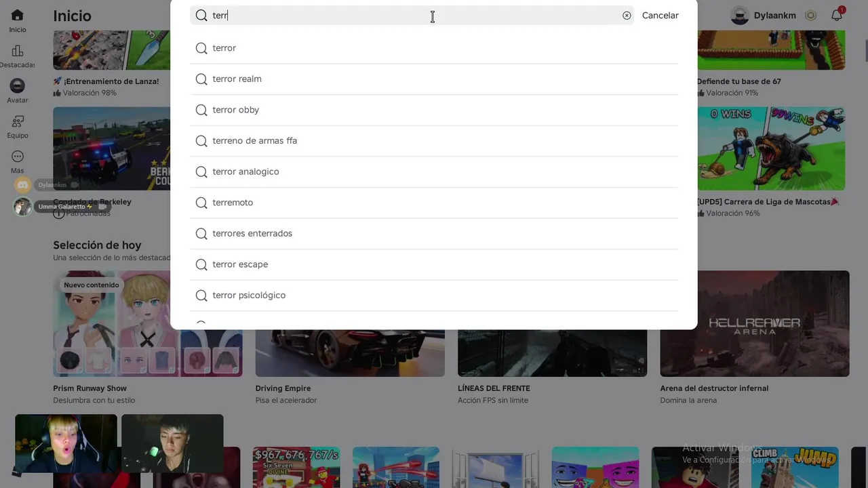
Task: Click Cancelar to close search
Action: [x=660, y=16]
